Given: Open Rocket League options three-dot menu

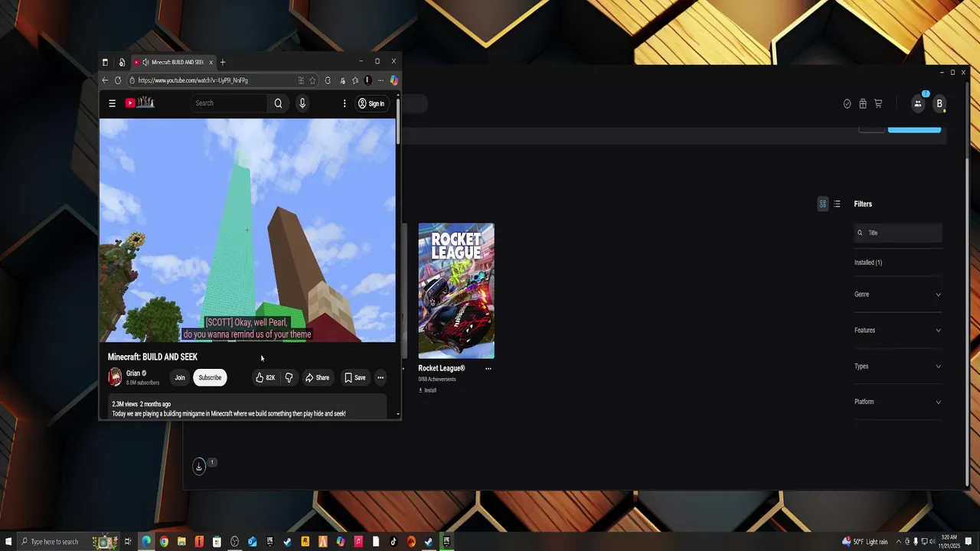Looking at the screenshot, I should (488, 369).
